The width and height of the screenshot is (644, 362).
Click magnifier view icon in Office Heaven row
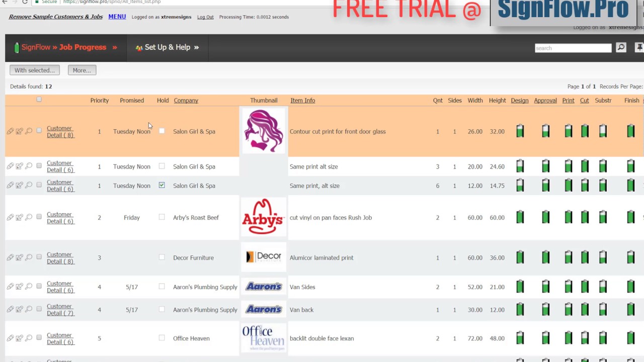[29, 338]
